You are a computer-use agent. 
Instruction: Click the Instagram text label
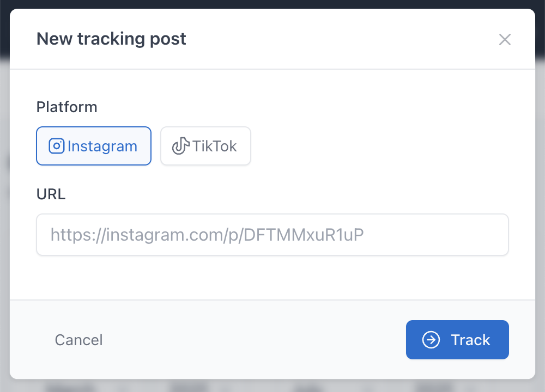tap(102, 146)
